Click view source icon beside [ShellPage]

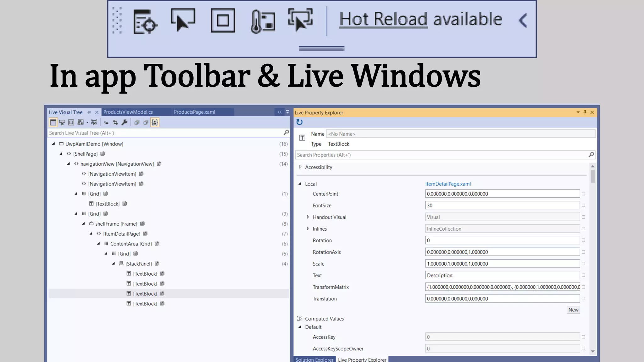coord(103,154)
